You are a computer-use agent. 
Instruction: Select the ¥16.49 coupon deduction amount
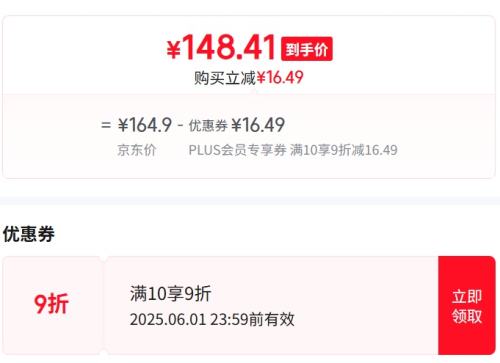pos(258,125)
